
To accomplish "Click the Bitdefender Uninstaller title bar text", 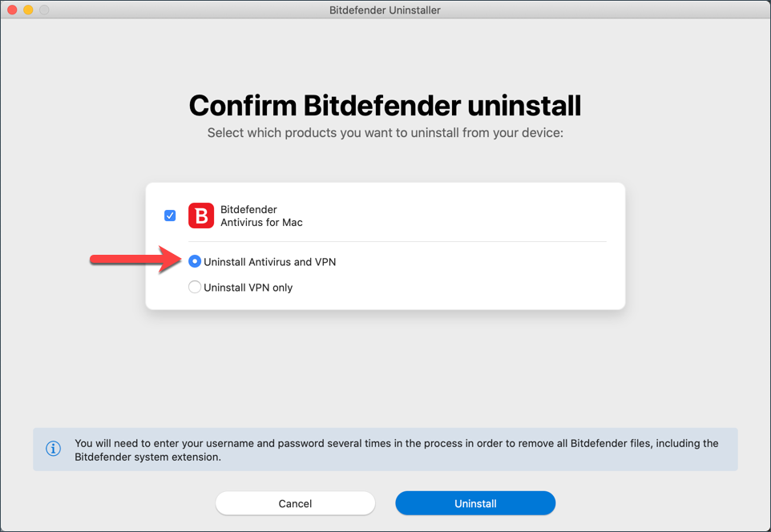I will [385, 10].
